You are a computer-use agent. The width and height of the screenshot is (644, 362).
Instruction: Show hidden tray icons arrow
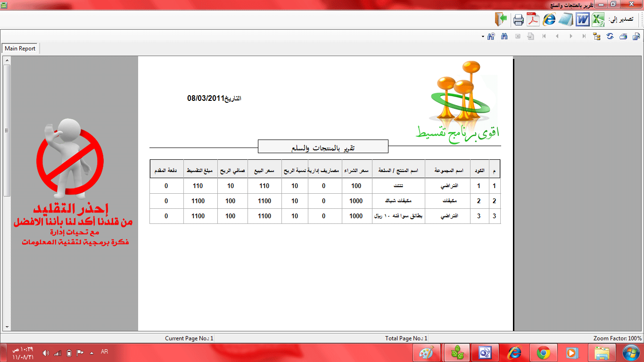point(91,353)
